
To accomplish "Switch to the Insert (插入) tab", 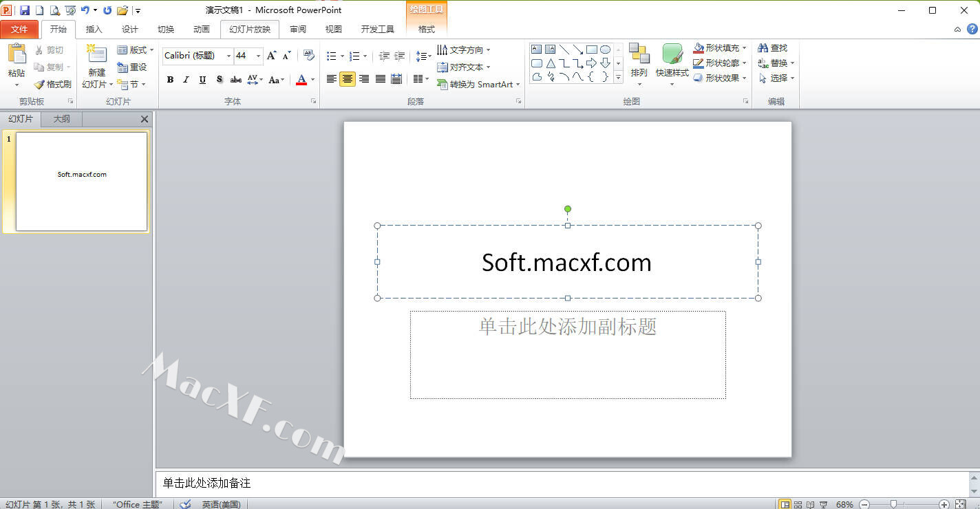I will (94, 29).
